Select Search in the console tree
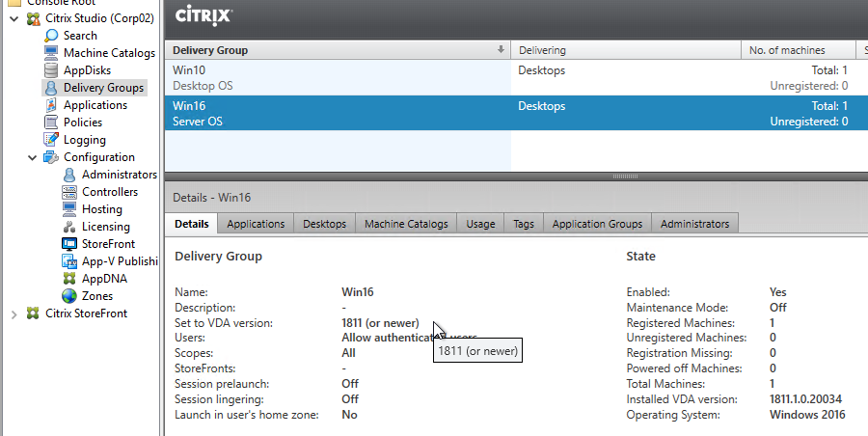Viewport: 868px width, 436px height. pyautogui.click(x=80, y=36)
